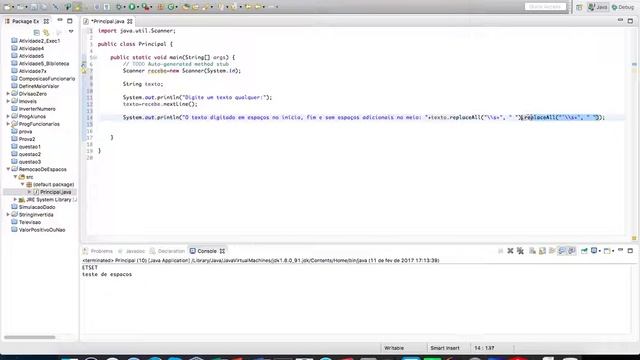Viewport: 640px width, 360px height.
Task: Click the Debug bug toolbar icon
Action: pos(119,7)
